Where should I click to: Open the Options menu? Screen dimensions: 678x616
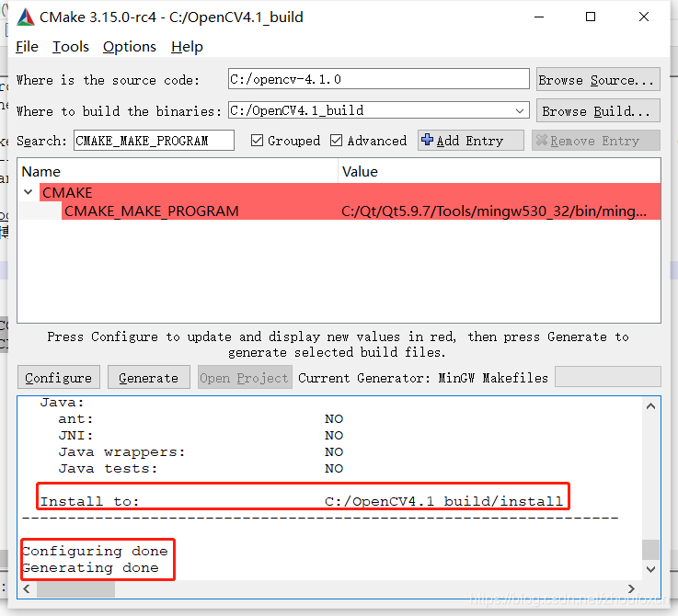(130, 47)
